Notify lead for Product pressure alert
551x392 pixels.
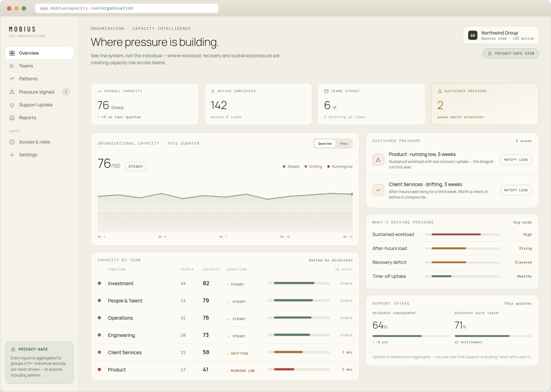tap(516, 160)
